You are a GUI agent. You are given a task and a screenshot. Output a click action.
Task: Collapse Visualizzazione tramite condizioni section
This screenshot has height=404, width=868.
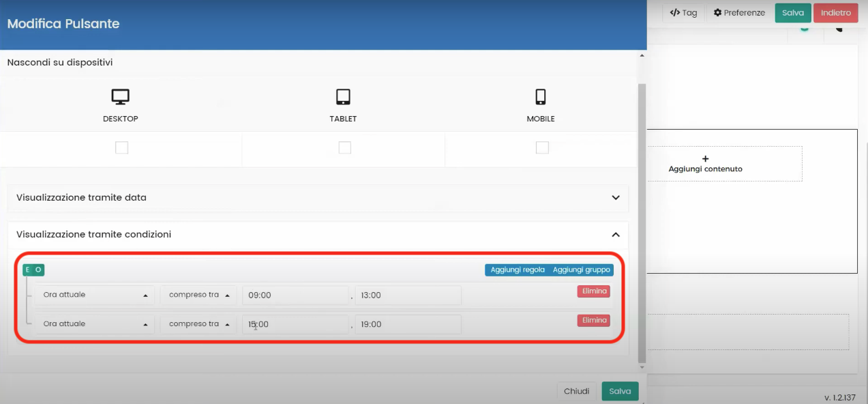pos(318,234)
